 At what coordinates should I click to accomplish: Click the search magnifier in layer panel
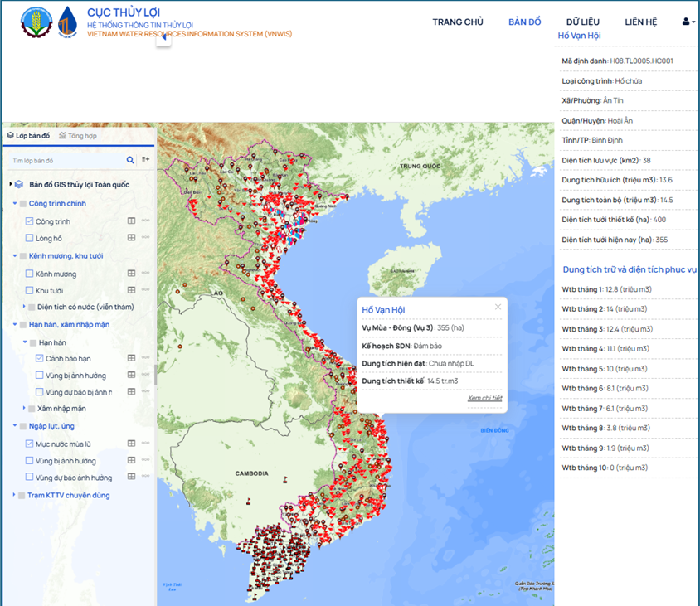[130, 160]
